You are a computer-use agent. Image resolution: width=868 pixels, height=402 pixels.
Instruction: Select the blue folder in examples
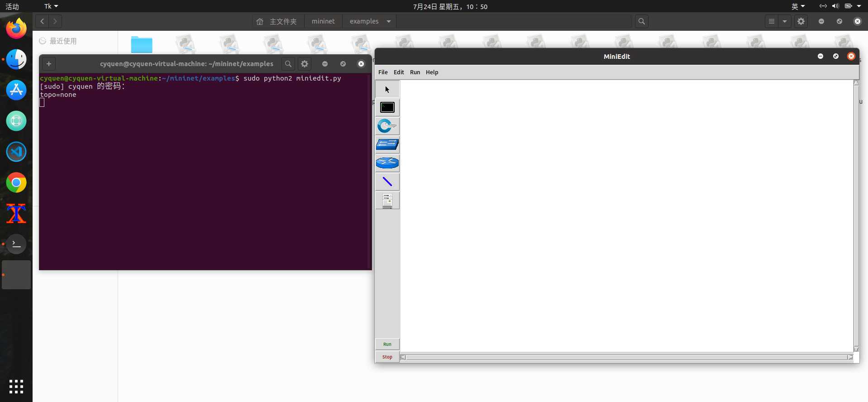[142, 44]
